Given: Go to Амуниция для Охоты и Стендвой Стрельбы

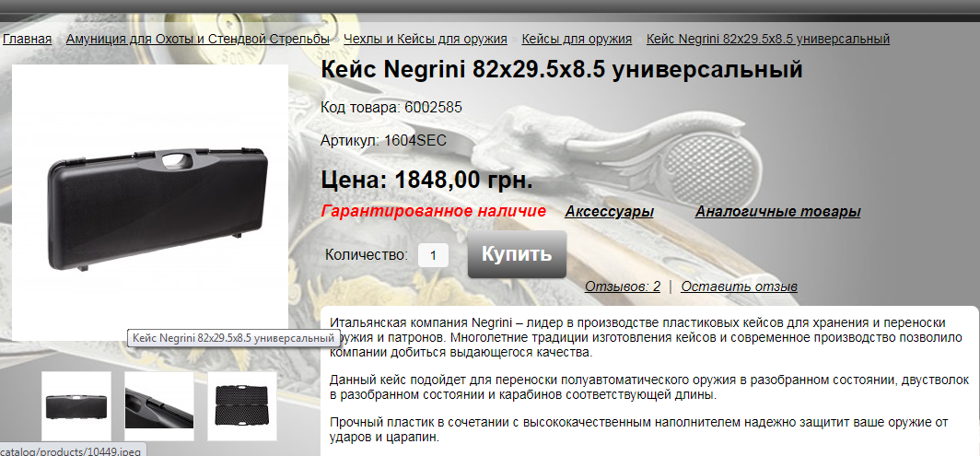Looking at the screenshot, I should tap(198, 40).
